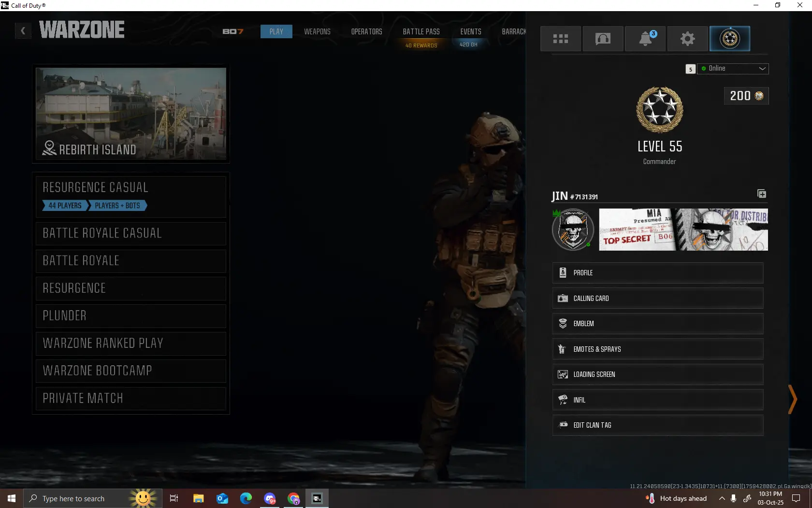This screenshot has height=508, width=812.
Task: Open the Battle Pass tab
Action: tap(421, 31)
